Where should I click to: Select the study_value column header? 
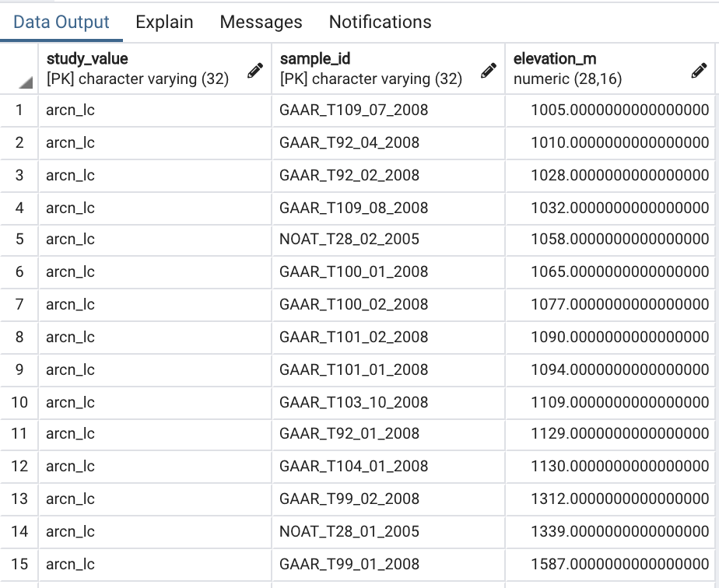coord(140,68)
